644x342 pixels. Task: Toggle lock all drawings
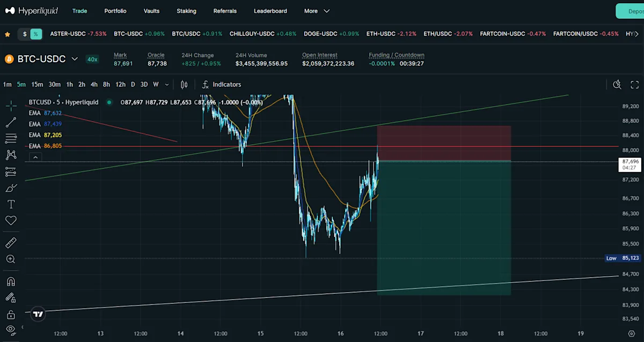pyautogui.click(x=11, y=314)
